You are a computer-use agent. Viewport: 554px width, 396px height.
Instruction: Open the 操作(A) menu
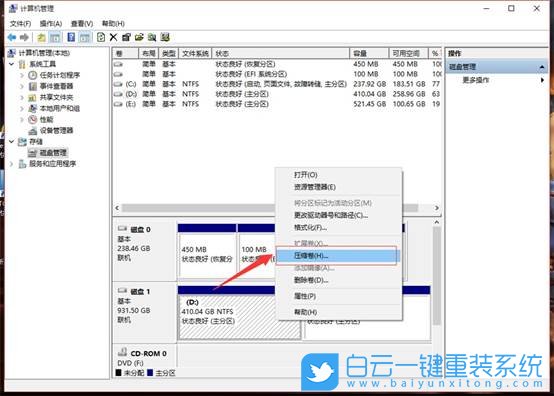51,24
